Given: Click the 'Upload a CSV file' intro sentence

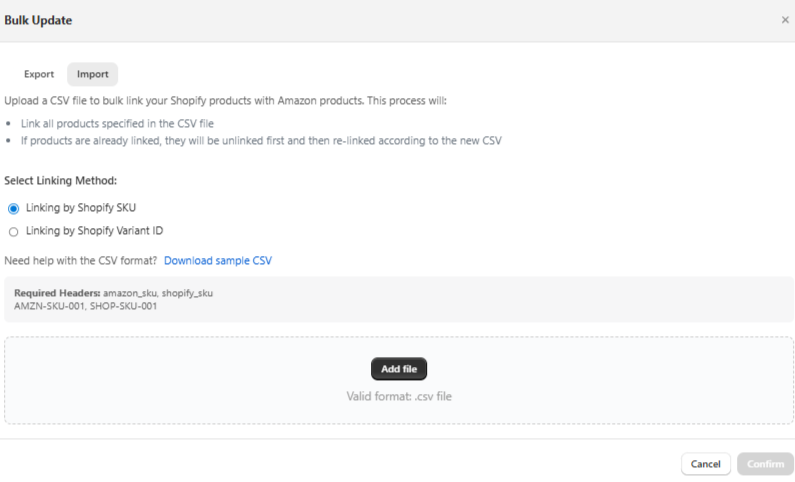Looking at the screenshot, I should [x=225, y=101].
